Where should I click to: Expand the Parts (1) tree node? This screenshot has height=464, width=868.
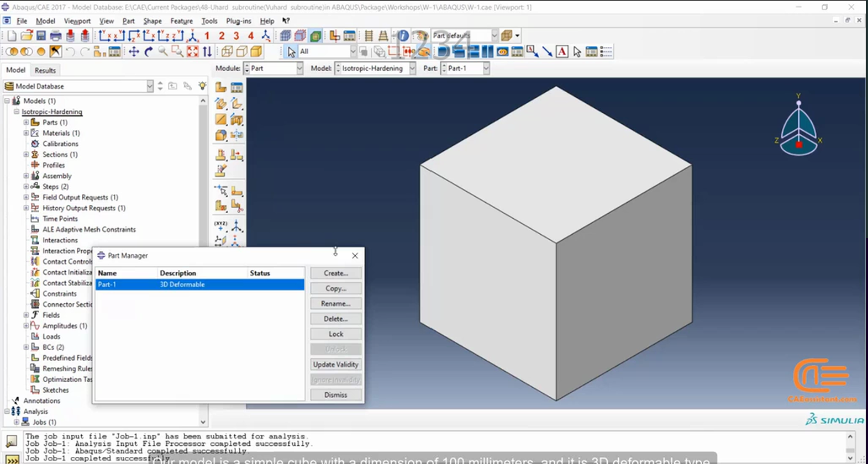coord(26,122)
